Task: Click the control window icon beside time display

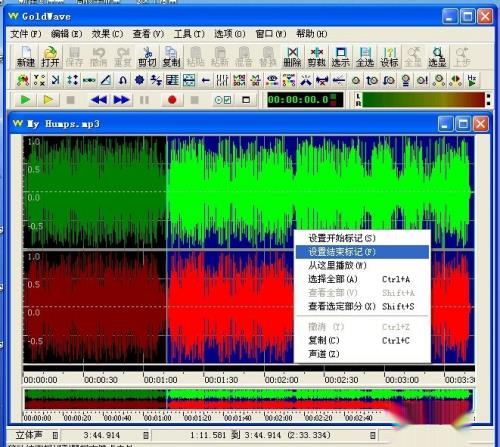Action: click(246, 99)
